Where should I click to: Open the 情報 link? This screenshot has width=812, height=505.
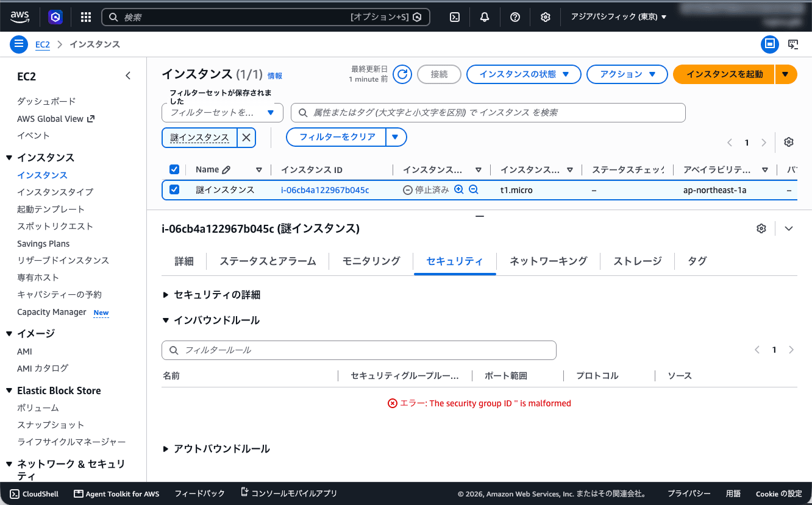click(x=275, y=76)
